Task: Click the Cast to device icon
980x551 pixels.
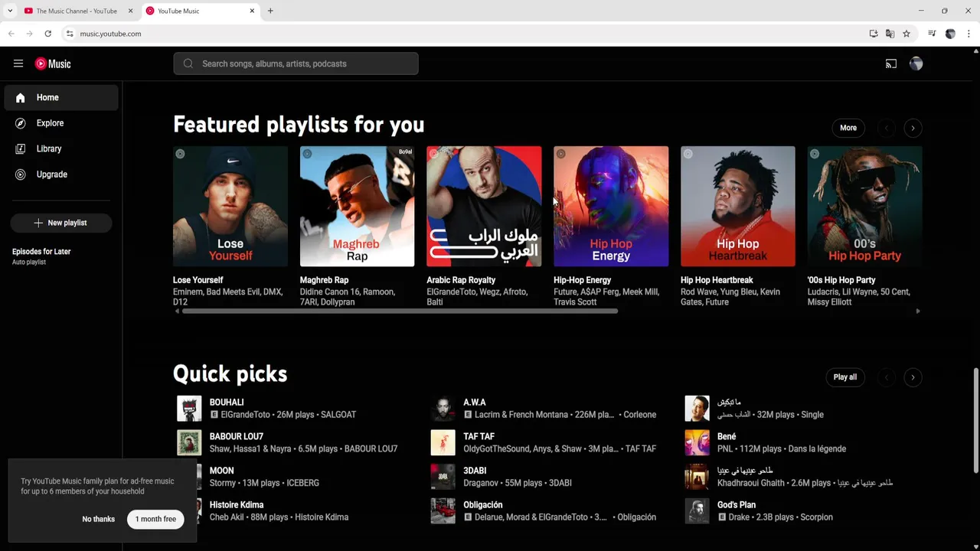Action: (891, 64)
